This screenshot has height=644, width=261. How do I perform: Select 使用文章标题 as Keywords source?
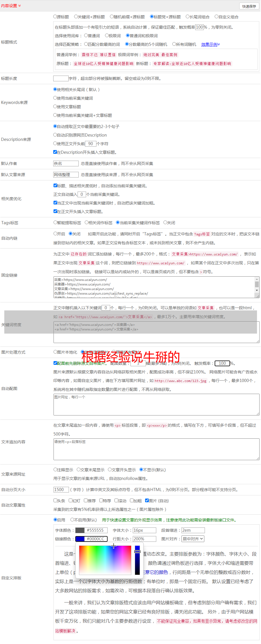(x=55, y=107)
